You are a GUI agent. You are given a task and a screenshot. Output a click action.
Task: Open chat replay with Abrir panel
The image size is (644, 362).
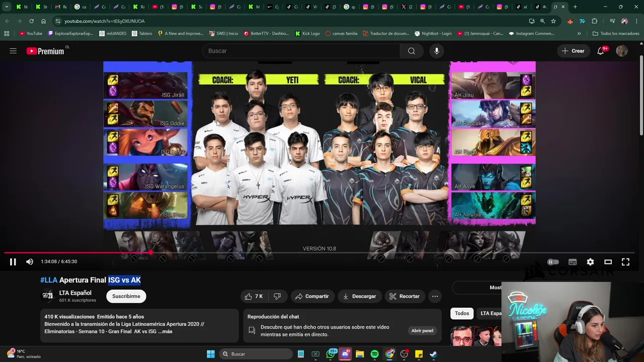tap(422, 330)
